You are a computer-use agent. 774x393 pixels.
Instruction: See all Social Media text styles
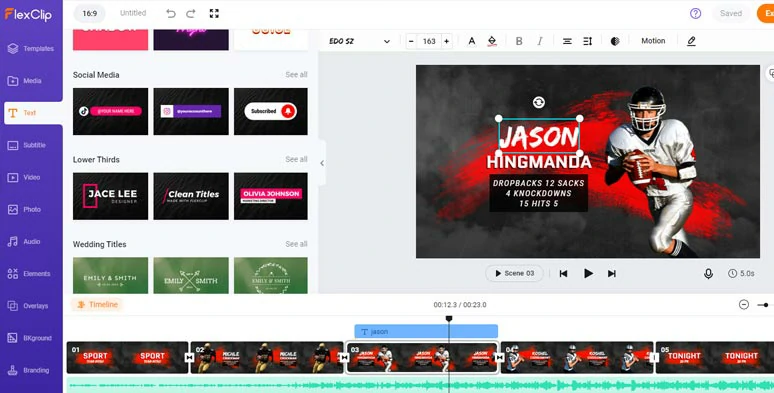point(296,75)
